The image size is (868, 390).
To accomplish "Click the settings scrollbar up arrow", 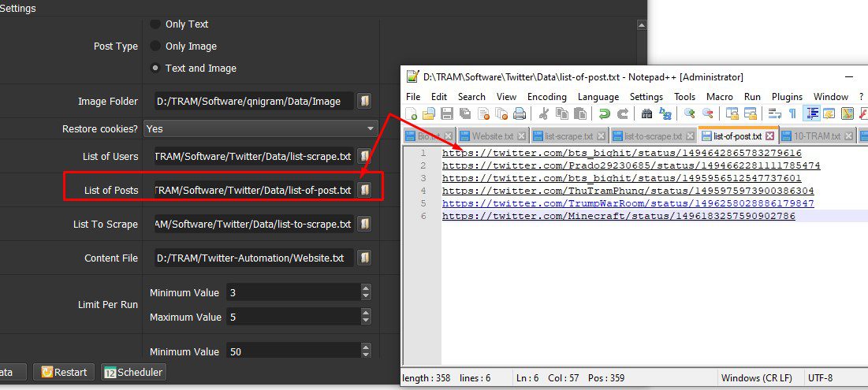I will tap(642, 24).
